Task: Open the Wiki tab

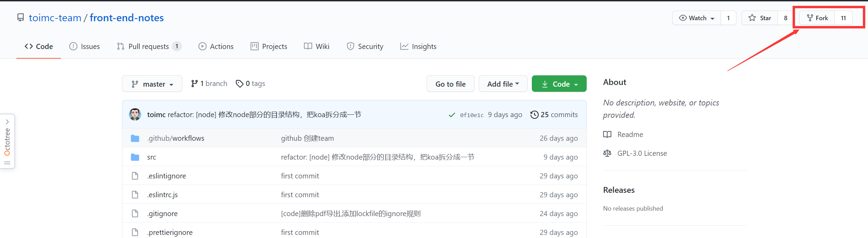Action: (x=317, y=46)
